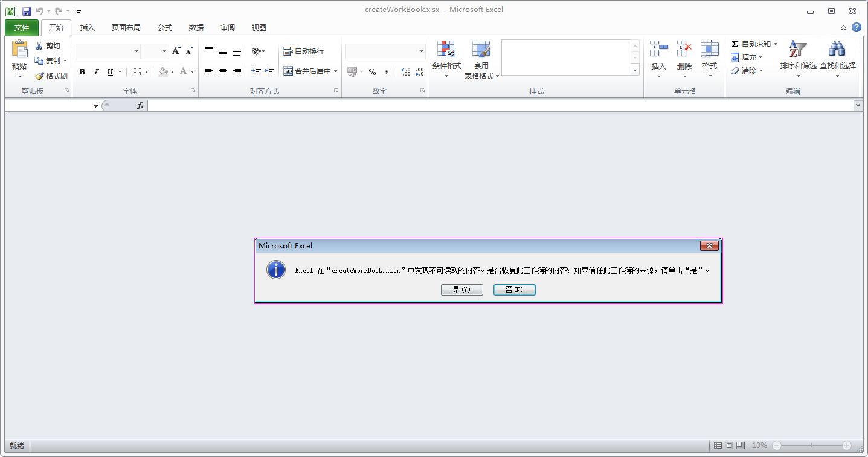The width and height of the screenshot is (868, 457).
Task: Increase font size with large A icon
Action: [x=176, y=51]
